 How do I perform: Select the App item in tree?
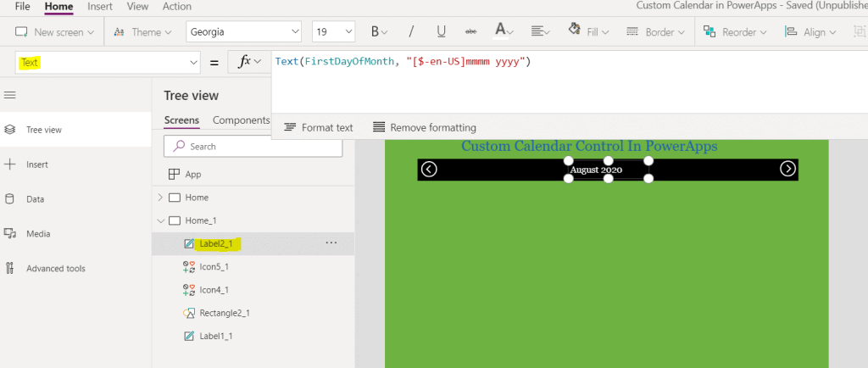click(193, 175)
